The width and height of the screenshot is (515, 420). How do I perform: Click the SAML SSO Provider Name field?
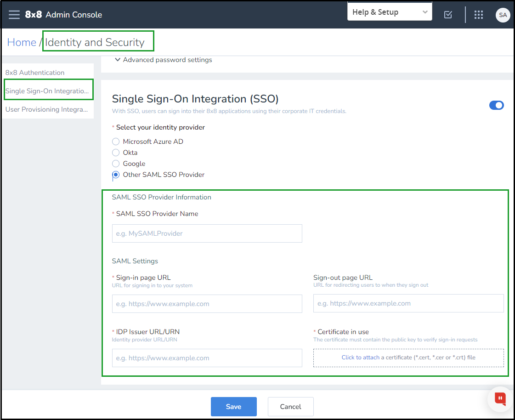pyautogui.click(x=207, y=233)
